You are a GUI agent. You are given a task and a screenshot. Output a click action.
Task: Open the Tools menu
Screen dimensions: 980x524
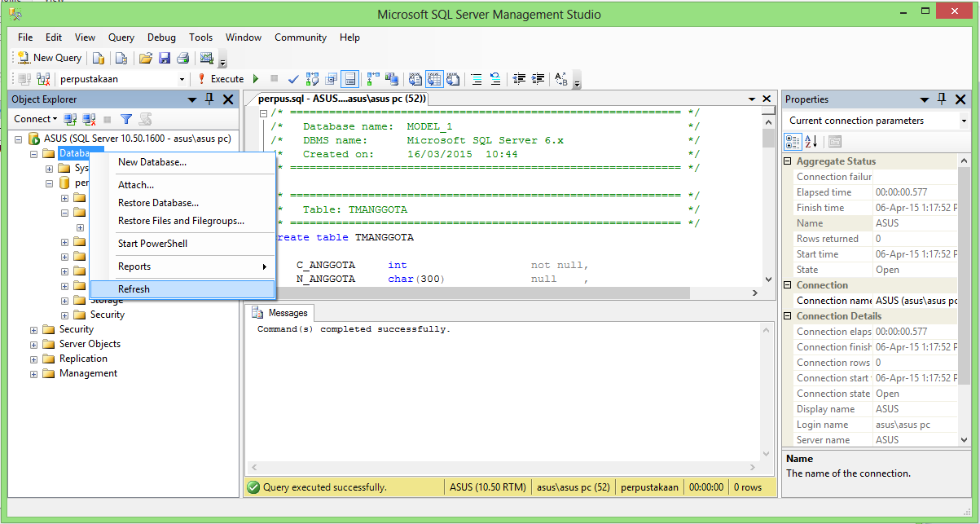pyautogui.click(x=200, y=37)
